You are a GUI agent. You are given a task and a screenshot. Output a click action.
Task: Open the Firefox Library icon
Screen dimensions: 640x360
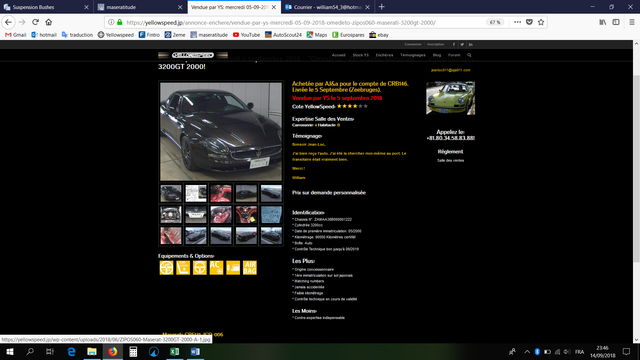(603, 22)
